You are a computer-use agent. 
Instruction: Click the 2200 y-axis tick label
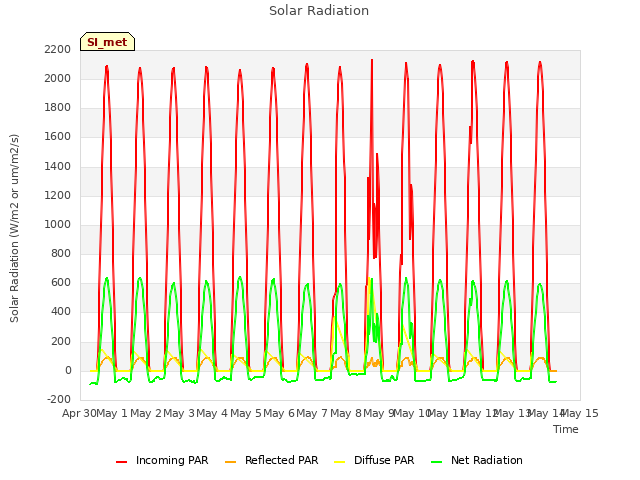58,49
